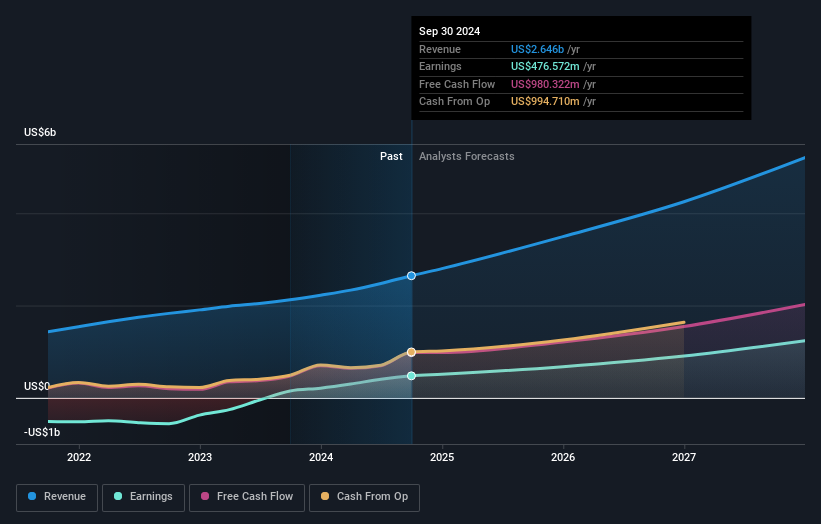Click the 2025 x-axis label
Viewport: 821px width, 524px height.
442,458
